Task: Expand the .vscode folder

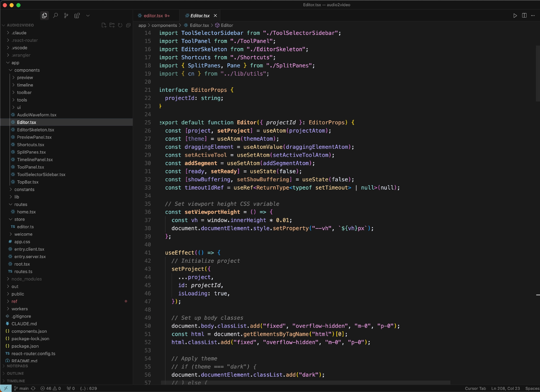Action: [x=19, y=48]
